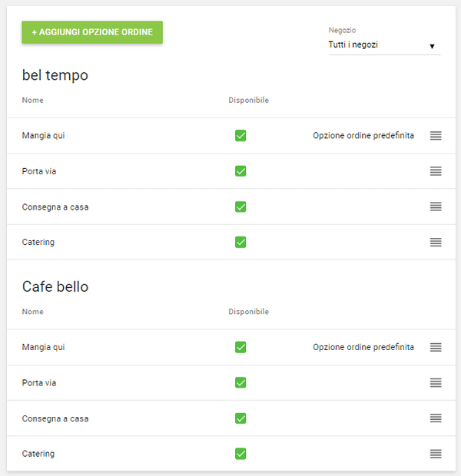The width and height of the screenshot is (461, 476).
Task: Click drag handle for Porta via in Cafe bello
Action: click(x=436, y=382)
